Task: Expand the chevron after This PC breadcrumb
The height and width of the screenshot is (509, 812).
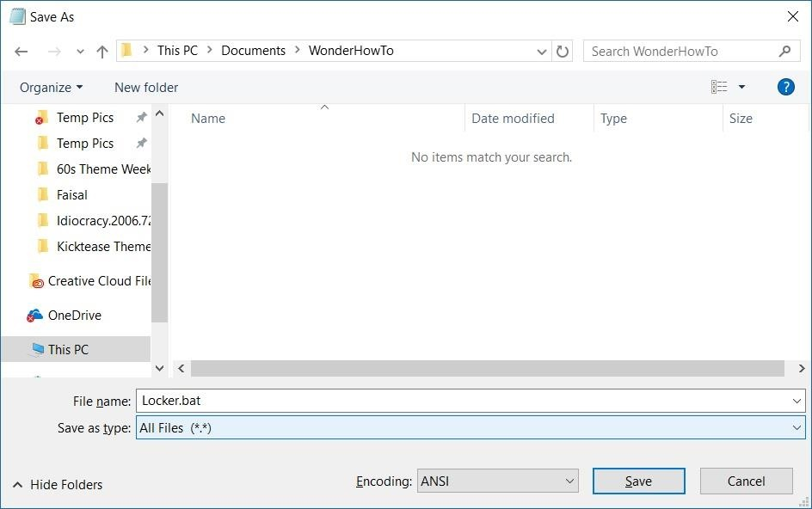Action: [210, 50]
